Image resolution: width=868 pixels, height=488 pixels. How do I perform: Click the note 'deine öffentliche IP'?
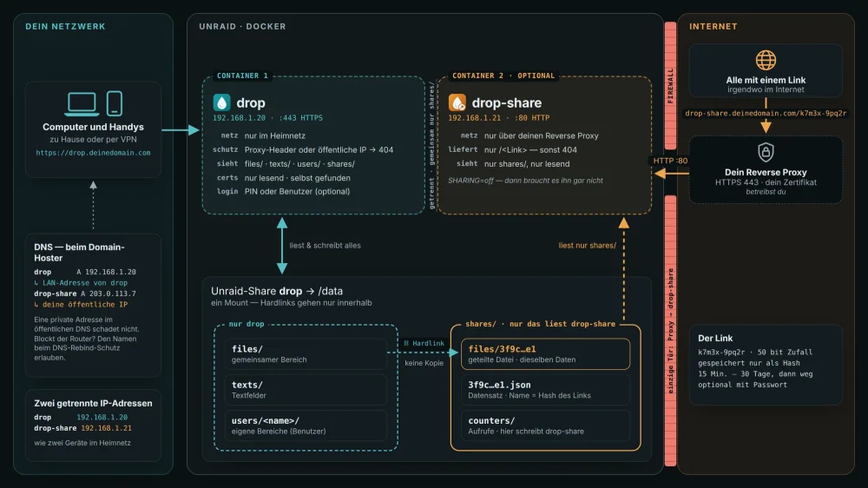(x=81, y=305)
